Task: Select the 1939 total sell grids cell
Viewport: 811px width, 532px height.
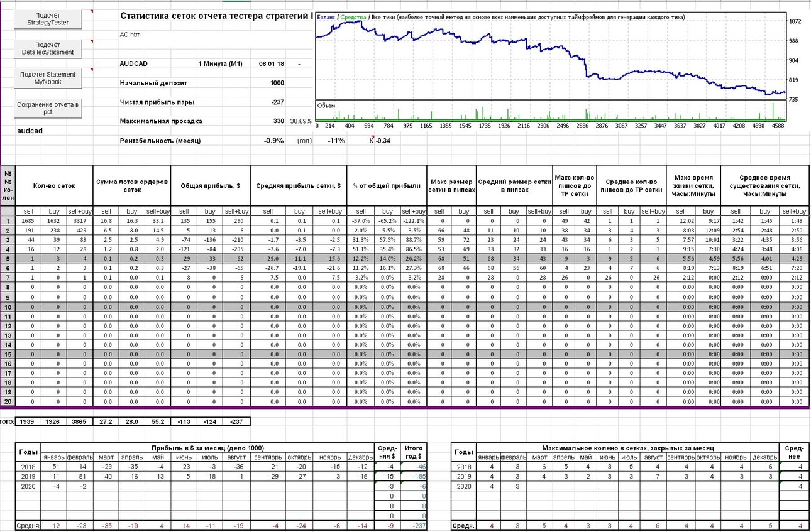Action: (x=28, y=421)
